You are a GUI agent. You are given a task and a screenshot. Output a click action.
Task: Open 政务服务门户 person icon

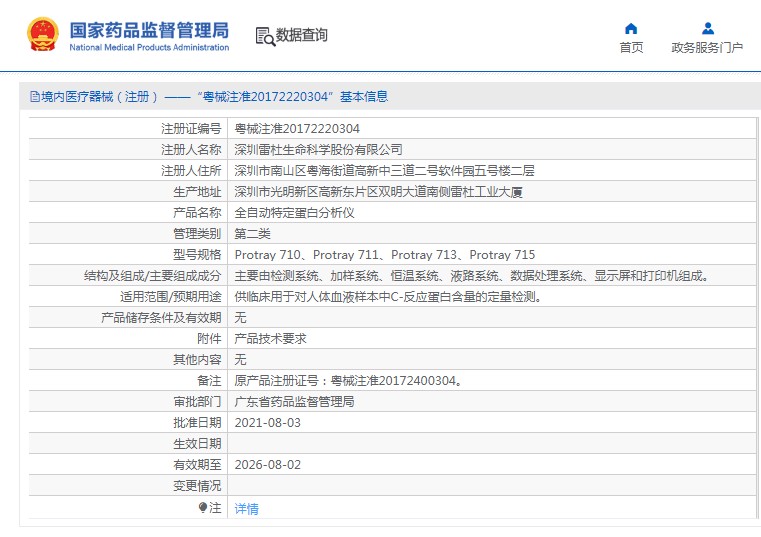point(708,29)
